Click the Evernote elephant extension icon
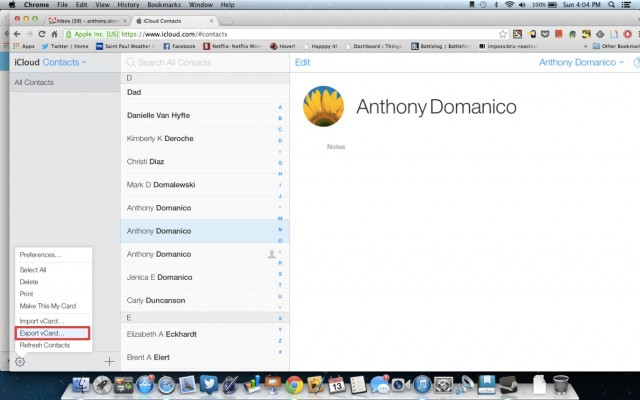The height and width of the screenshot is (400, 640). [x=572, y=34]
